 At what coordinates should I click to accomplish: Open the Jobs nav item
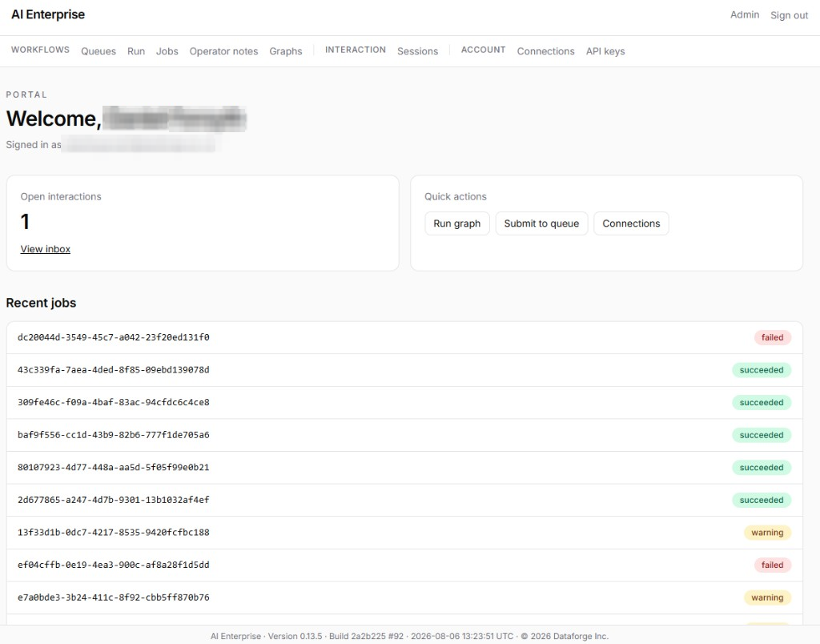click(167, 51)
